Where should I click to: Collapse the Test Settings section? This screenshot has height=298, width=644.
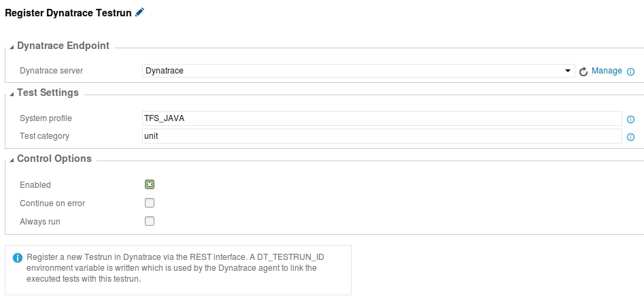tap(12, 94)
